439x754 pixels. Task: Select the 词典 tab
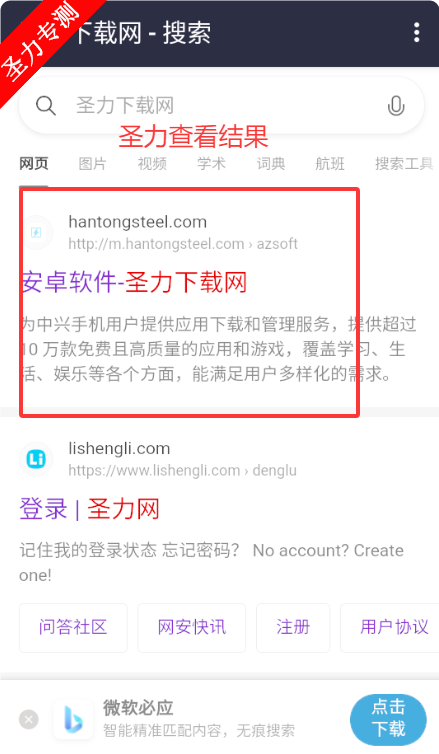click(271, 164)
